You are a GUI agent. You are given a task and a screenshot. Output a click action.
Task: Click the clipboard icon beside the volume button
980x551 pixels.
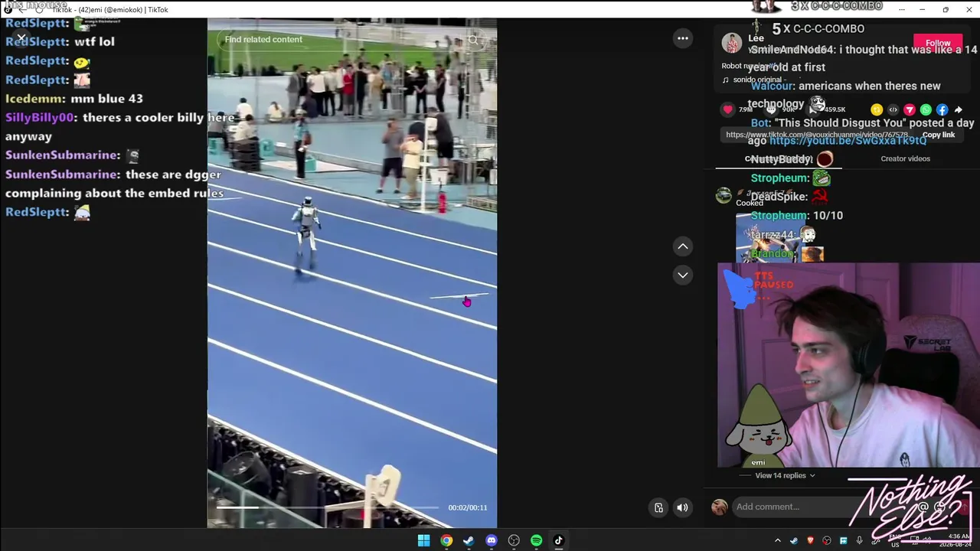coord(658,507)
